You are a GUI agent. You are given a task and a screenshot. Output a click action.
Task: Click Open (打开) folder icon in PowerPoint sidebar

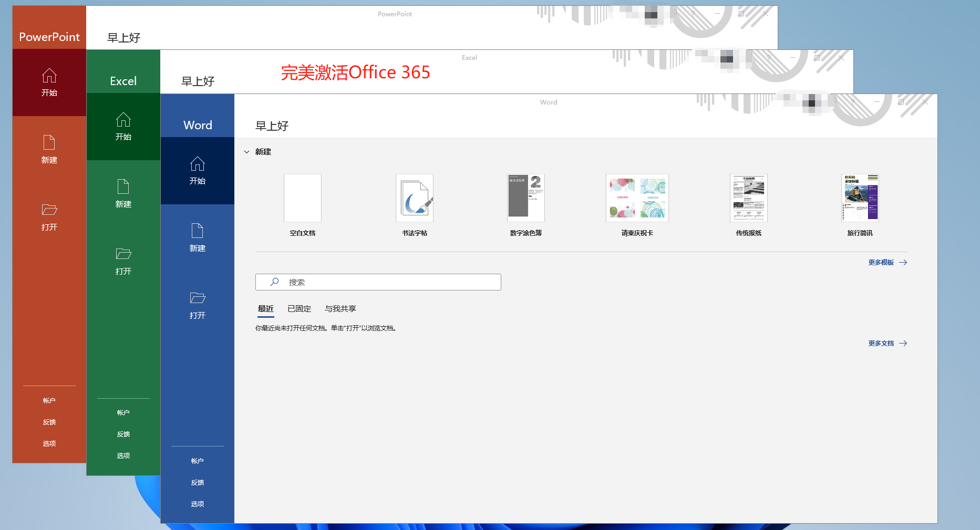(49, 210)
